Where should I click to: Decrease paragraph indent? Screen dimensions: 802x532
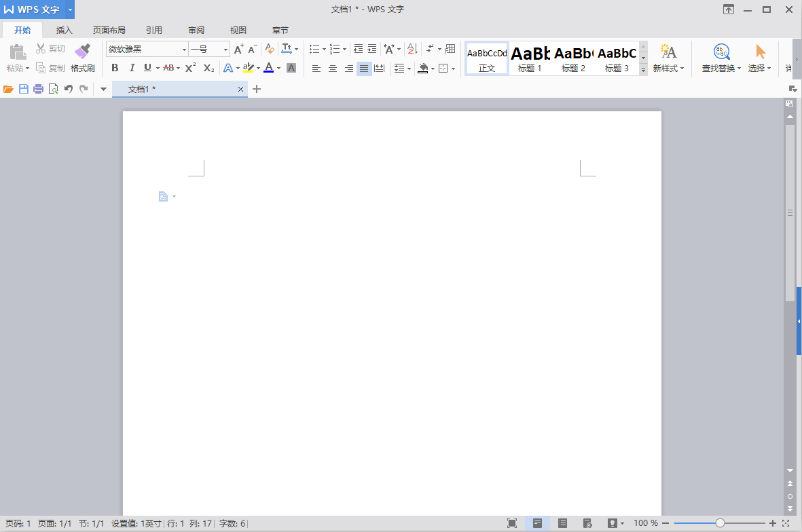tap(358, 49)
